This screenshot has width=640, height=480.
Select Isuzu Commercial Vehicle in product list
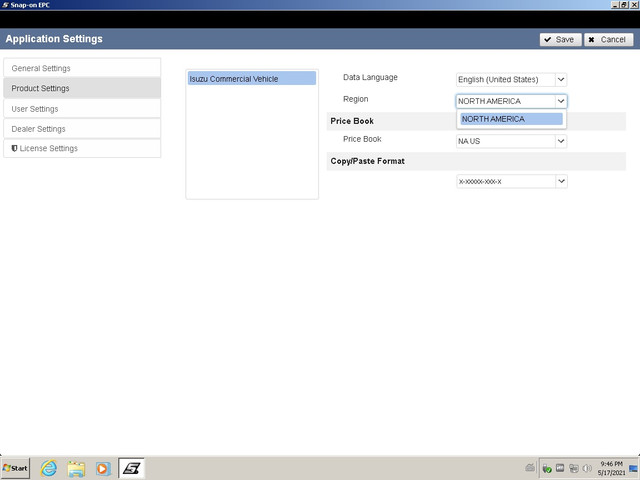(252, 78)
